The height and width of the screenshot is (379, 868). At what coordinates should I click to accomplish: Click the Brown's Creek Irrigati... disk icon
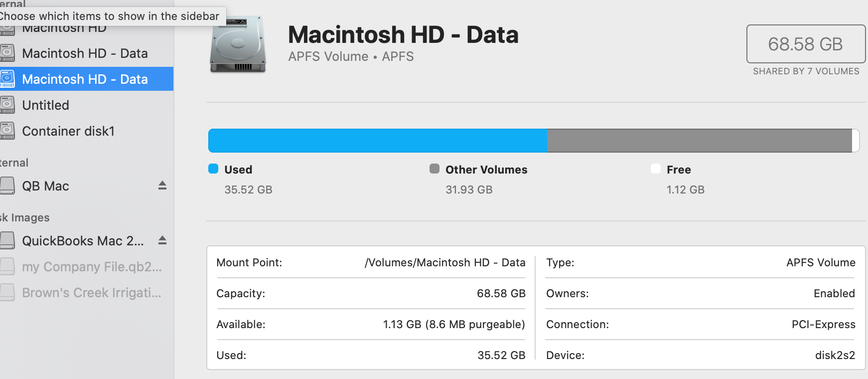7,292
